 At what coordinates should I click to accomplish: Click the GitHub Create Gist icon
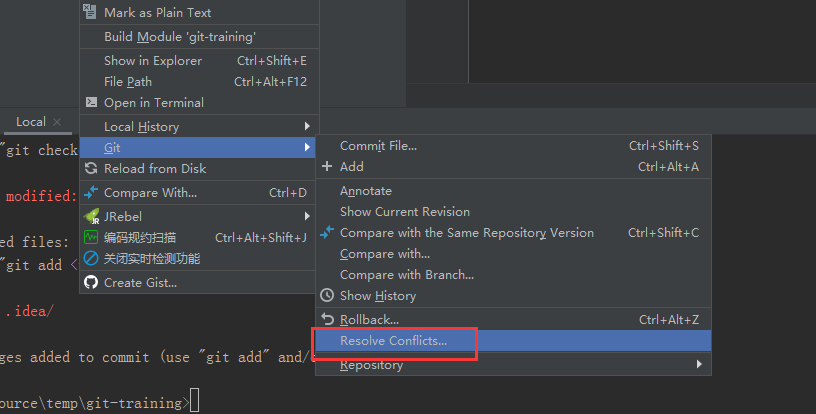[x=91, y=282]
